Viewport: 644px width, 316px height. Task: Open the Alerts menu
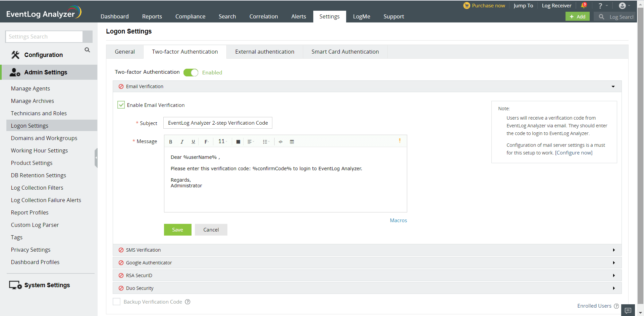coord(299,16)
